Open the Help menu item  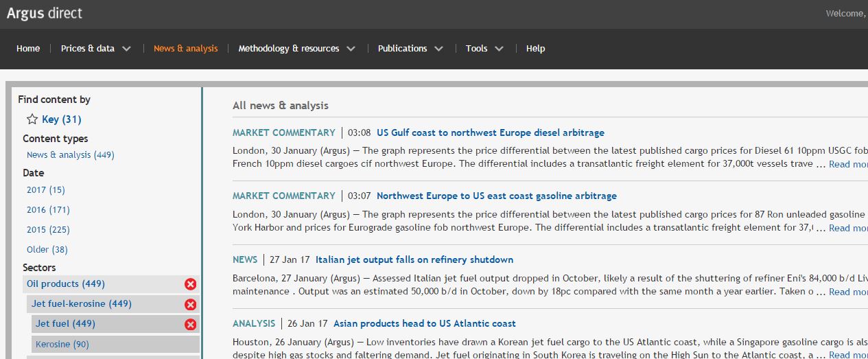pos(535,49)
